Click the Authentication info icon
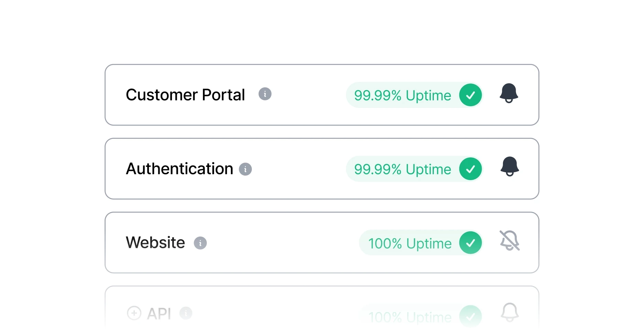The image size is (644, 330). 245,169
